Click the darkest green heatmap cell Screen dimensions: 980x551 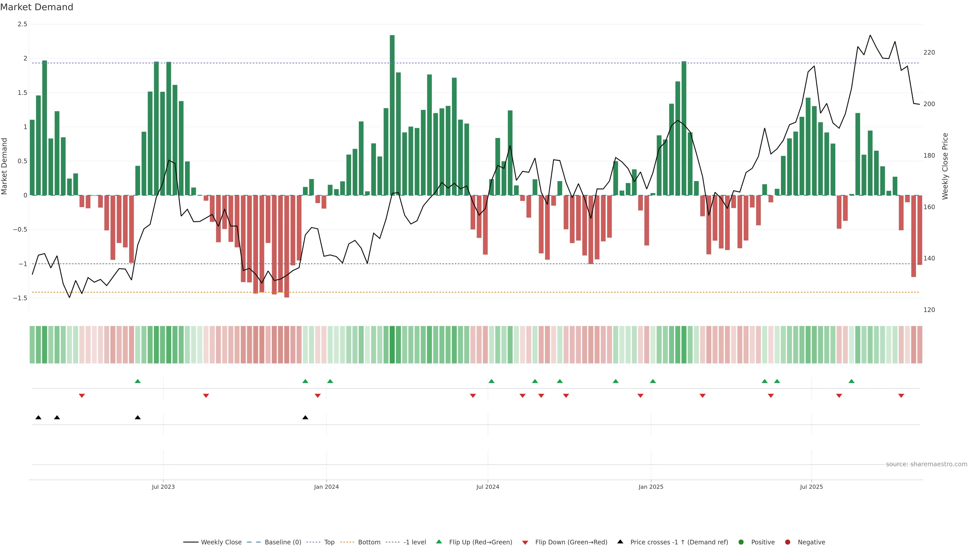tap(392, 345)
